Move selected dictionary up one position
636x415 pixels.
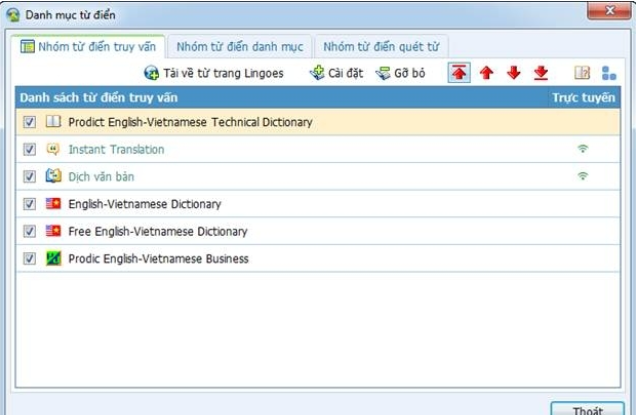[486, 73]
